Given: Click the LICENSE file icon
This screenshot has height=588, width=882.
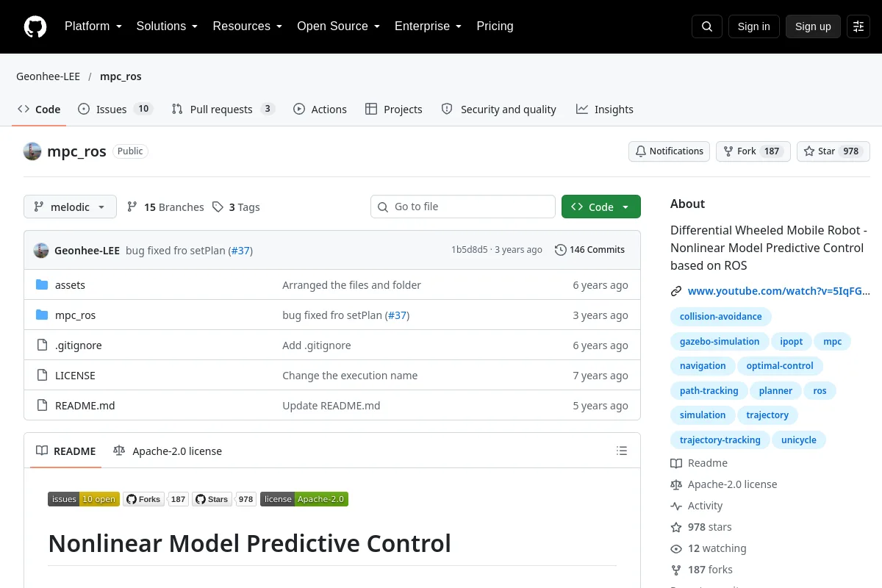Looking at the screenshot, I should (42, 376).
